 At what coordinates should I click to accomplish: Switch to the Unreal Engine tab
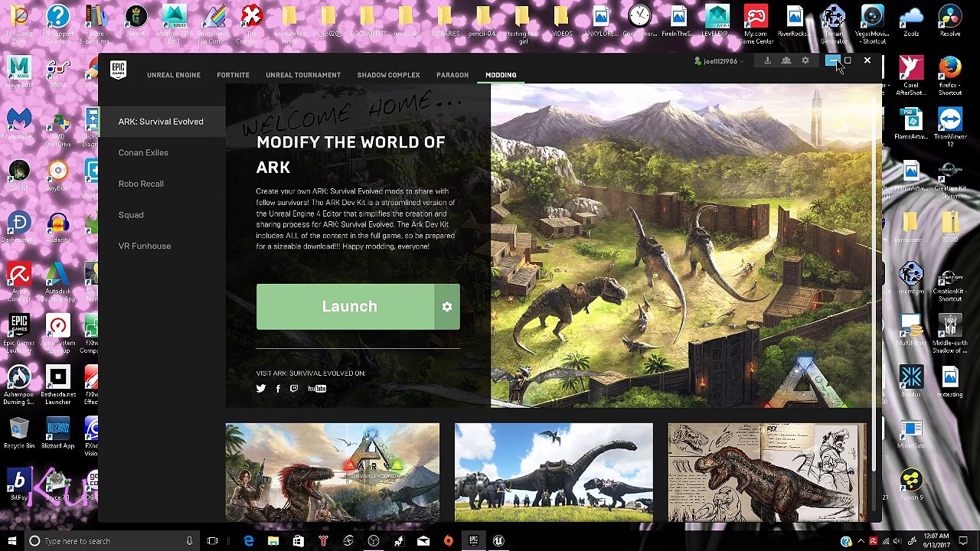[174, 75]
